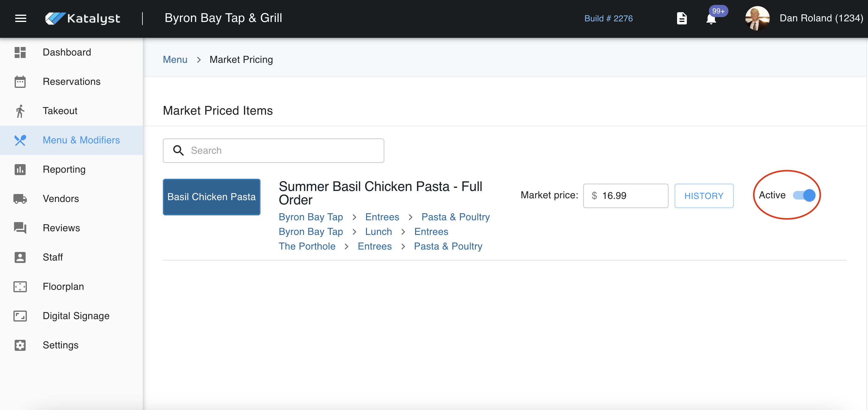The image size is (868, 410).
Task: Open the hamburger navigation menu
Action: click(20, 19)
